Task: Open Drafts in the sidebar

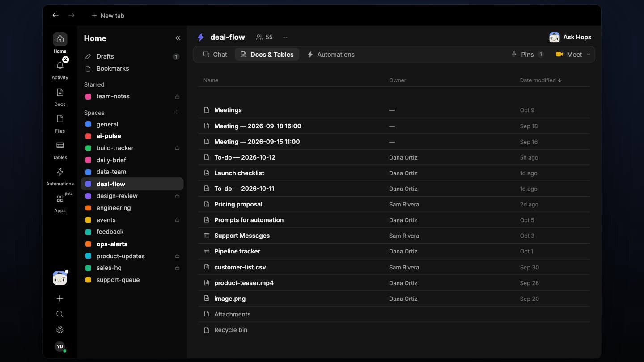Action: (x=132, y=56)
